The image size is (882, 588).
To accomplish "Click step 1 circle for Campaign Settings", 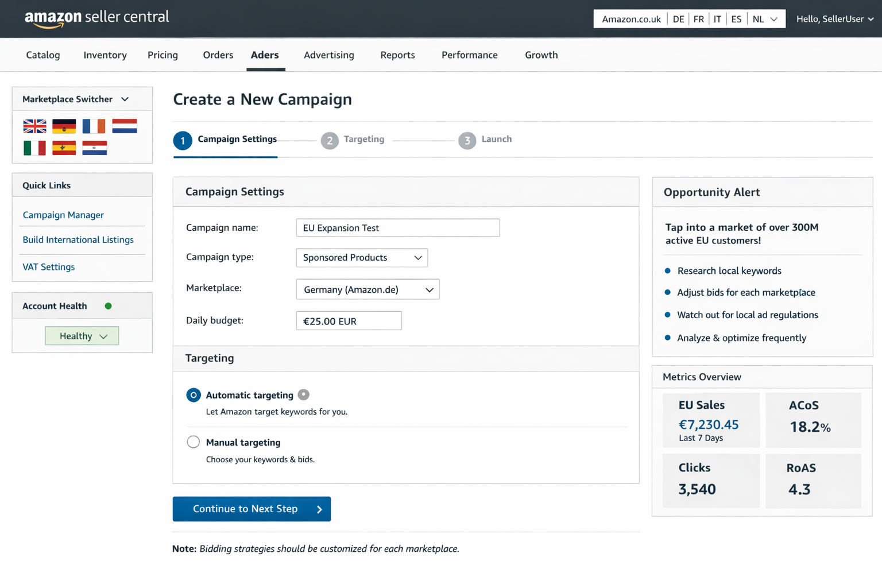I will point(183,140).
